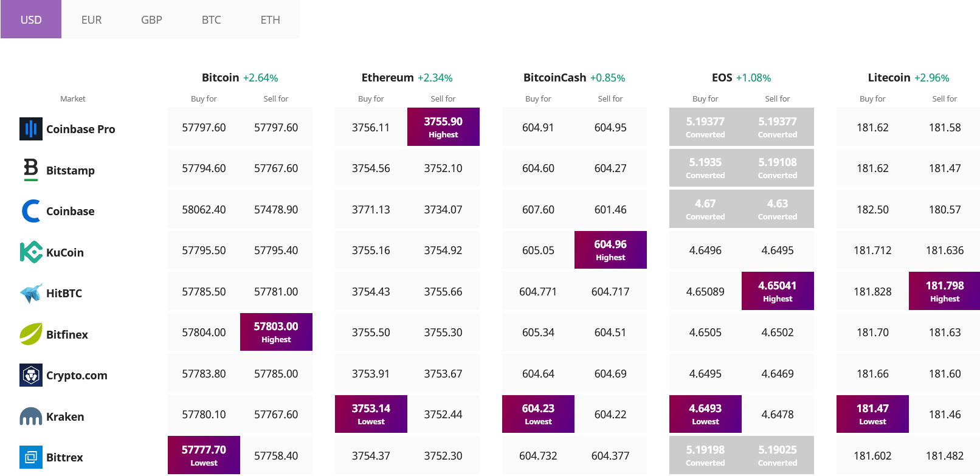Click the Bitcoin column heading
This screenshot has width=980, height=476.
(x=220, y=77)
